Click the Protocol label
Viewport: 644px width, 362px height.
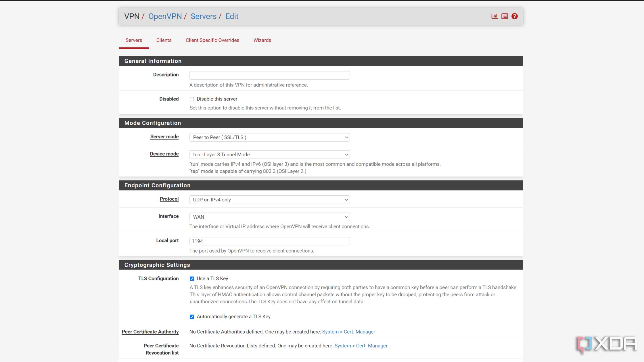[169, 199]
